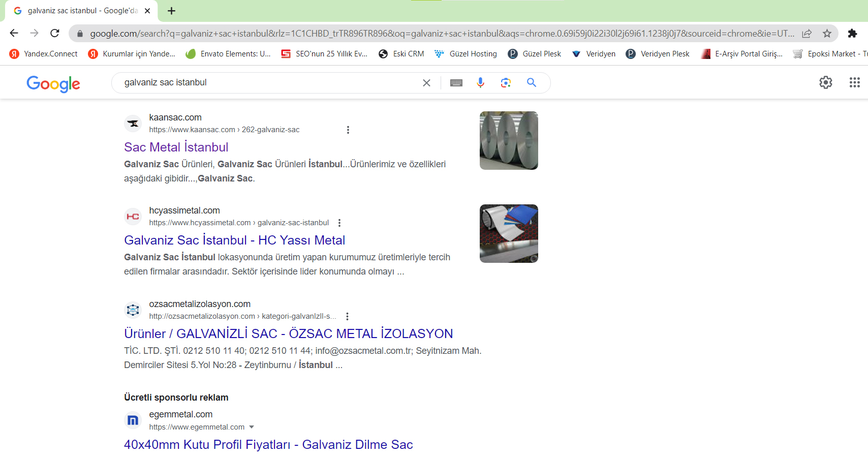Screen dimensions: 868x456
Task: Click the Ücretli sponsorlu reklam label
Action: click(x=176, y=398)
